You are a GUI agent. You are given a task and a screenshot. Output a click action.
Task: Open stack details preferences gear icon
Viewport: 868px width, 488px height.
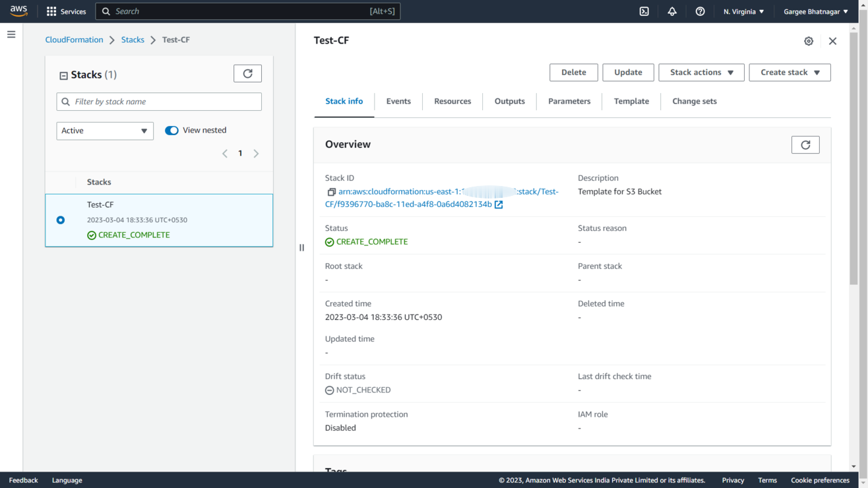coord(809,41)
